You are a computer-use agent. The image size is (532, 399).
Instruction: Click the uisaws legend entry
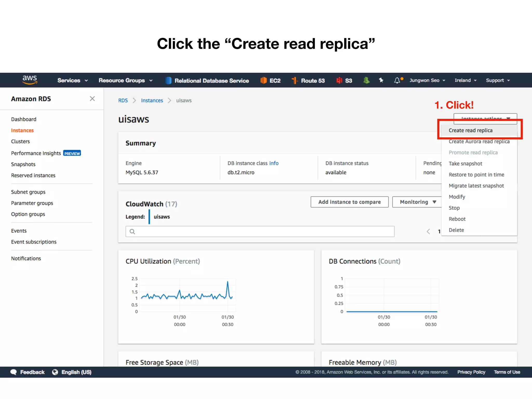click(x=162, y=217)
